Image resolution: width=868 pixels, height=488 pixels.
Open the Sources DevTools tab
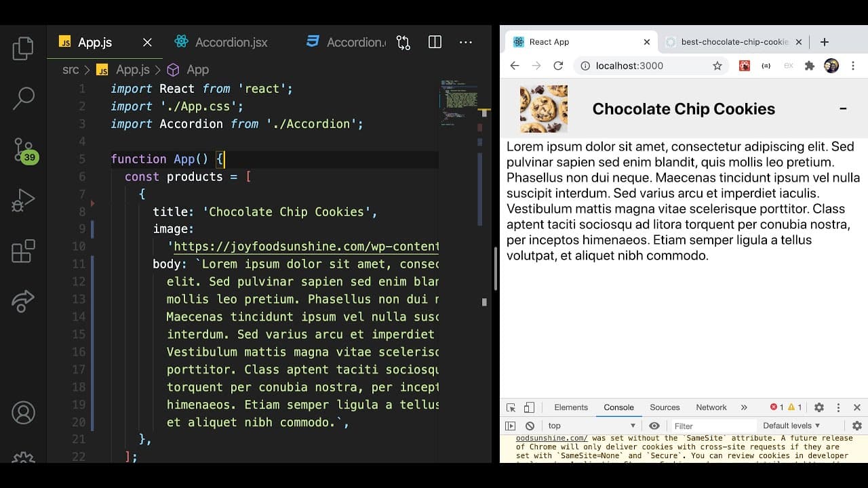(665, 407)
